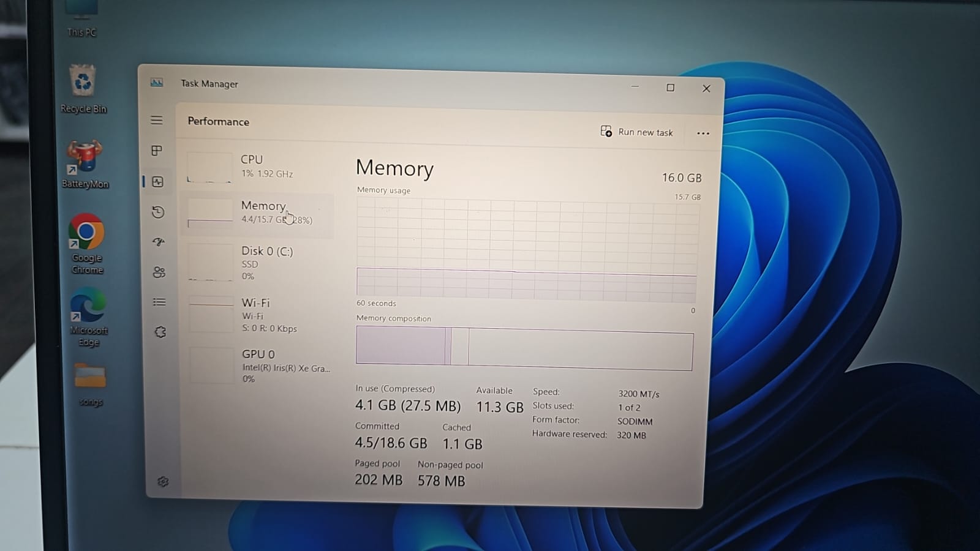The image size is (980, 551).
Task: Select the Performance page icon in sidebar
Action: click(x=158, y=182)
